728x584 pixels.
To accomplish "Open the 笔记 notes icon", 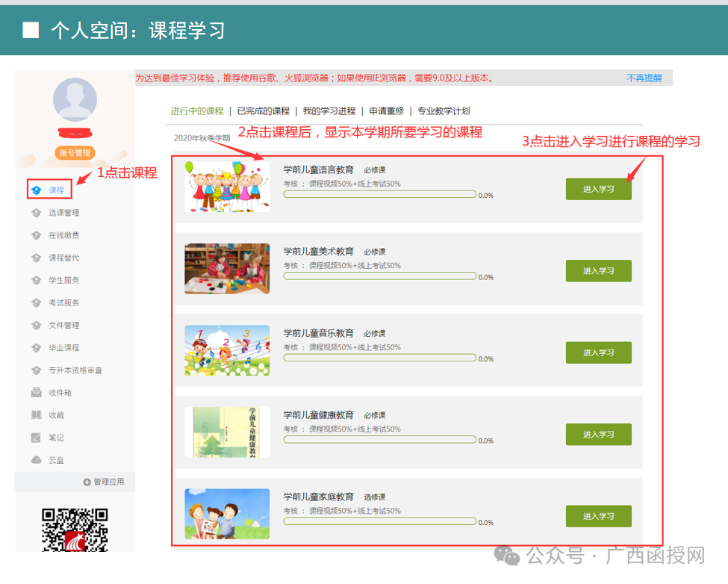I will point(37,438).
